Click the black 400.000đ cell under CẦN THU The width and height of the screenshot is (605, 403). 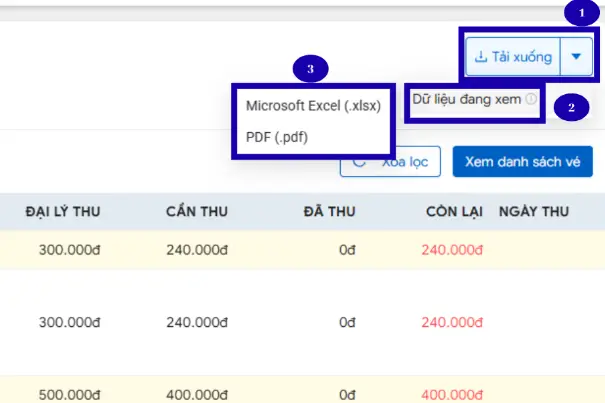[x=197, y=395]
